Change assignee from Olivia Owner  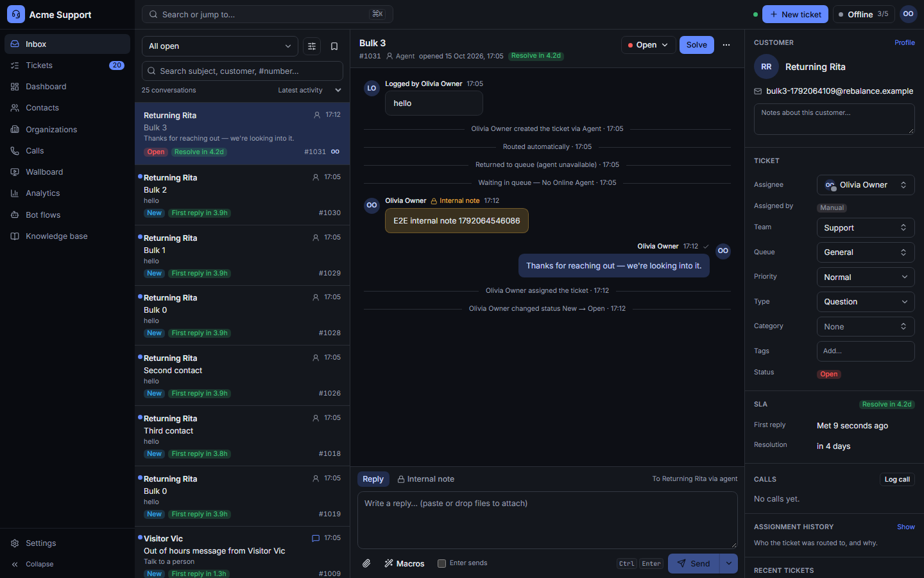click(x=866, y=185)
